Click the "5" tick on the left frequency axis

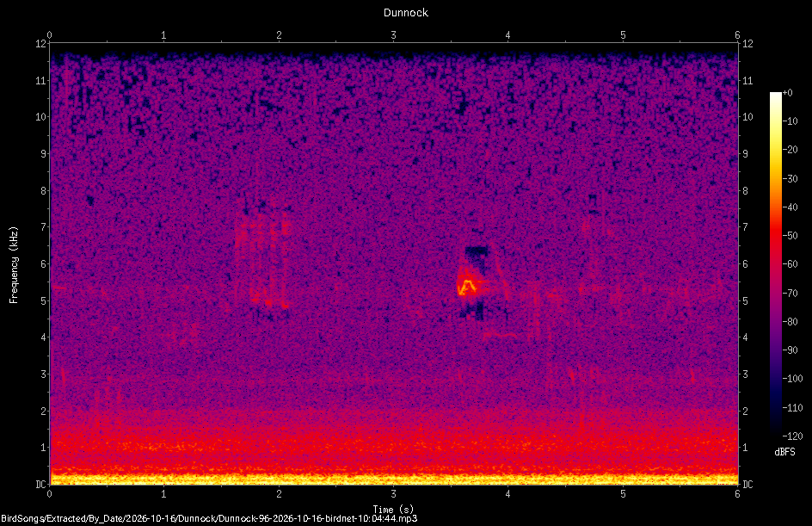pyautogui.click(x=44, y=301)
